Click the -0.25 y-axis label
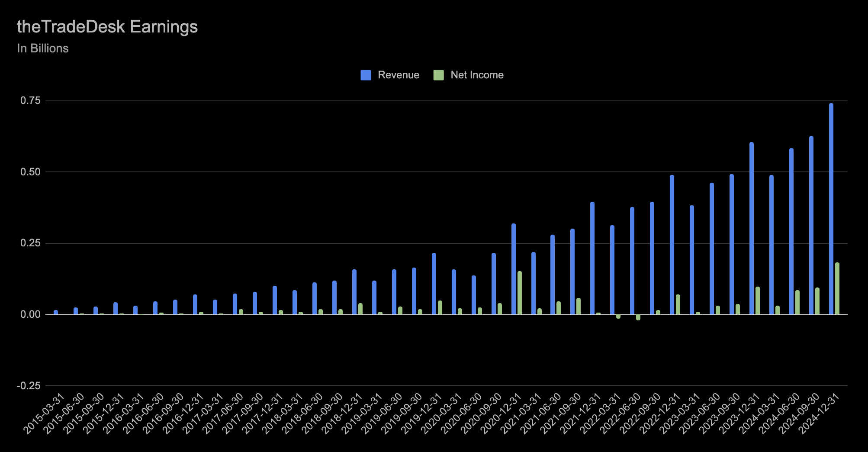The height and width of the screenshot is (452, 868). click(29, 386)
